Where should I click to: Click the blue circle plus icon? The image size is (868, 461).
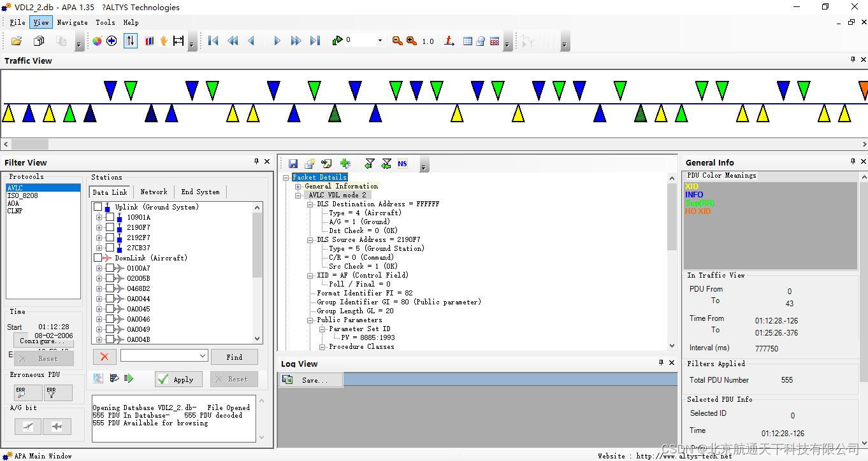(x=112, y=41)
